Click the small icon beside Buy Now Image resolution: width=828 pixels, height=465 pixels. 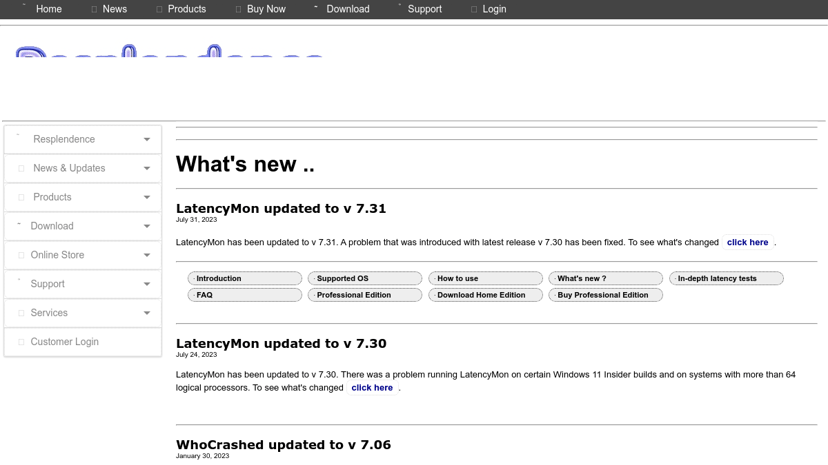(x=238, y=10)
